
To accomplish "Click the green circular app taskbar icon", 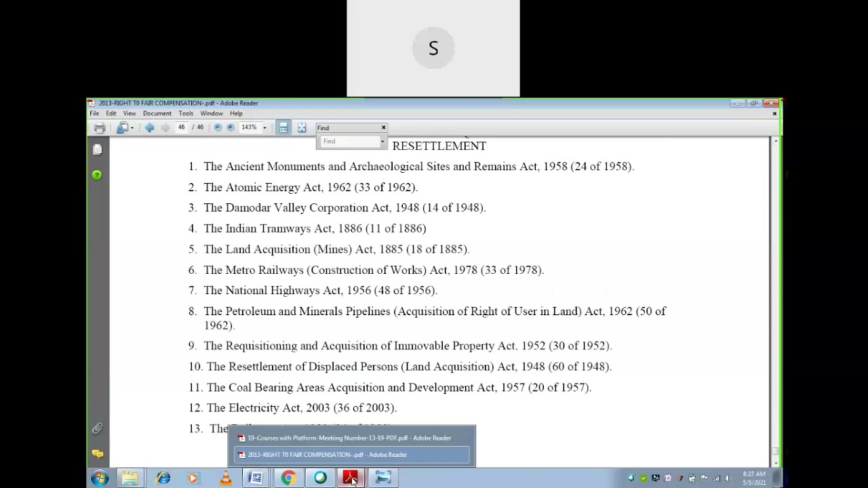I will pyautogui.click(x=320, y=479).
